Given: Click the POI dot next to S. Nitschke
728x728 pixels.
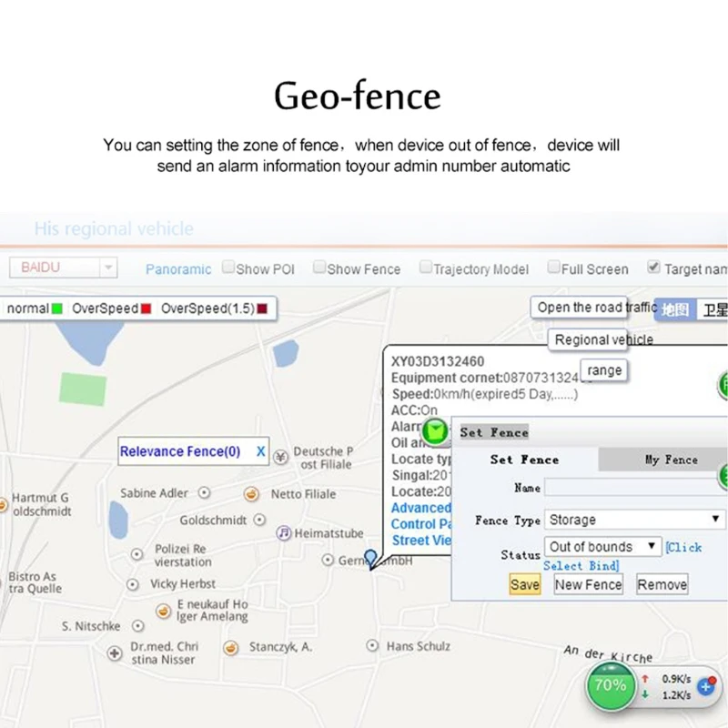Looking at the screenshot, I should pos(137,626).
